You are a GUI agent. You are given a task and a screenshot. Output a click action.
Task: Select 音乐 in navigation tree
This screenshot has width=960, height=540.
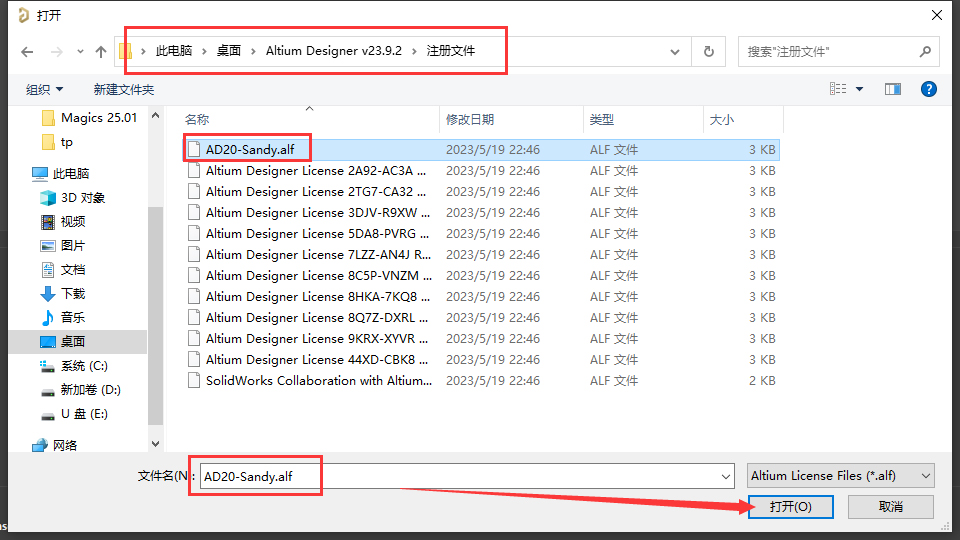coord(62,318)
